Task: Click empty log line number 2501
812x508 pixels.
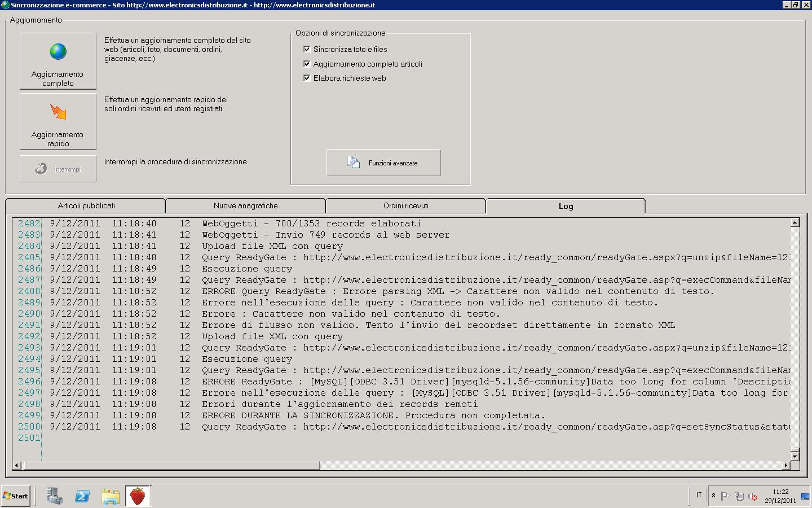Action: pos(29,438)
